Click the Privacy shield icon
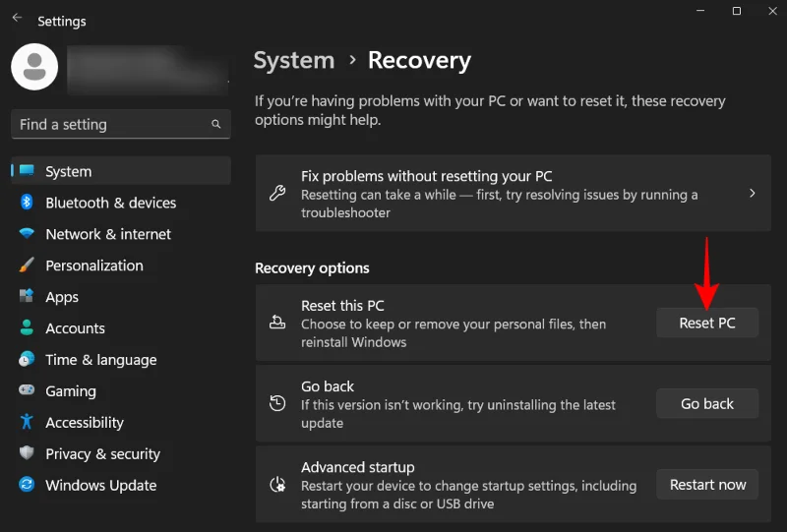The image size is (787, 532). click(27, 453)
